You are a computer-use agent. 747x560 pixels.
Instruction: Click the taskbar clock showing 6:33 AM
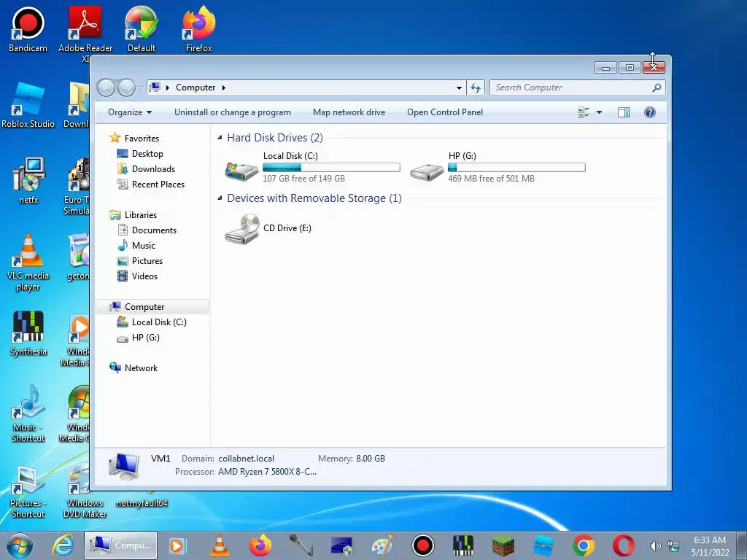710,545
